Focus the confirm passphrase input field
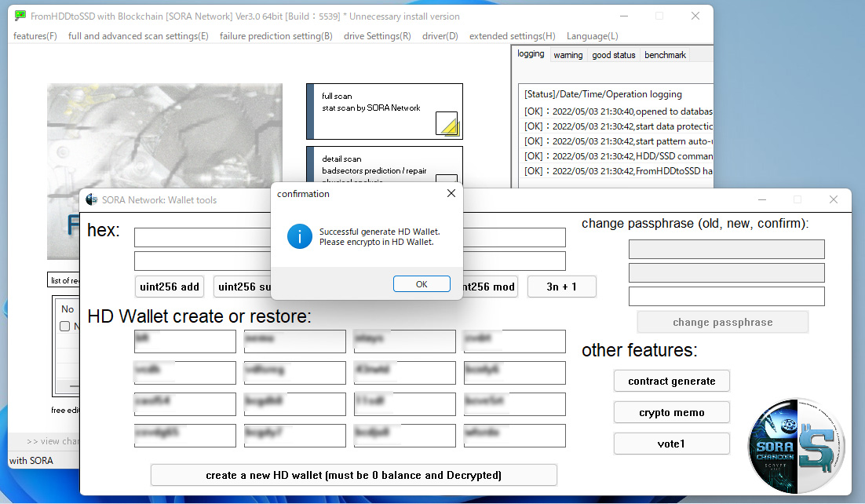Viewport: 865px width, 504px height. [x=727, y=296]
